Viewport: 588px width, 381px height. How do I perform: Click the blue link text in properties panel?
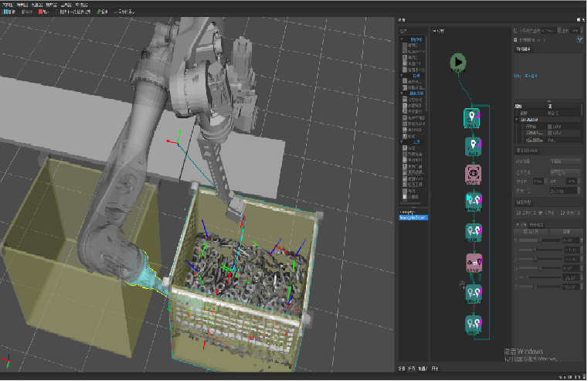point(526,77)
